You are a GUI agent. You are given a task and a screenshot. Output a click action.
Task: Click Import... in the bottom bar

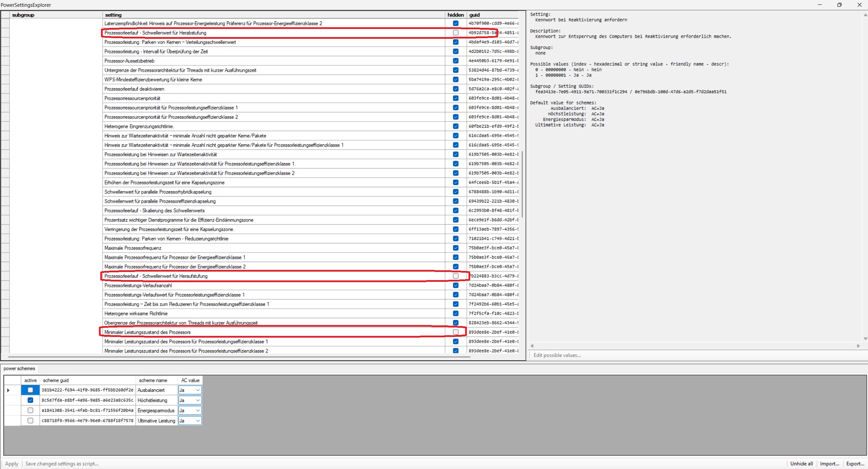[x=829, y=464]
